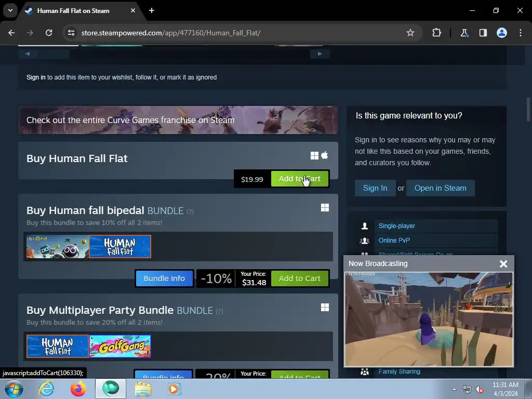Image resolution: width=532 pixels, height=399 pixels.
Task: Open Human Fall Flat thumbnail in Party Bundle
Action: [x=57, y=347]
